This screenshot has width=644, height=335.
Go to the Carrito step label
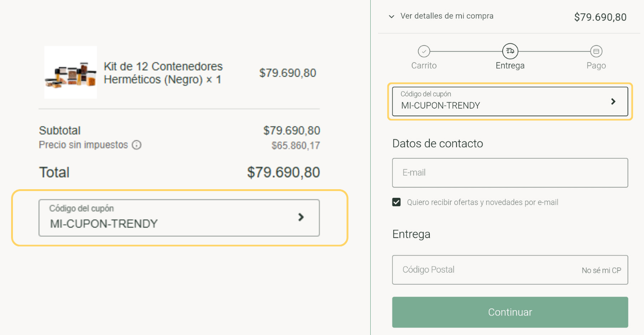(x=424, y=66)
